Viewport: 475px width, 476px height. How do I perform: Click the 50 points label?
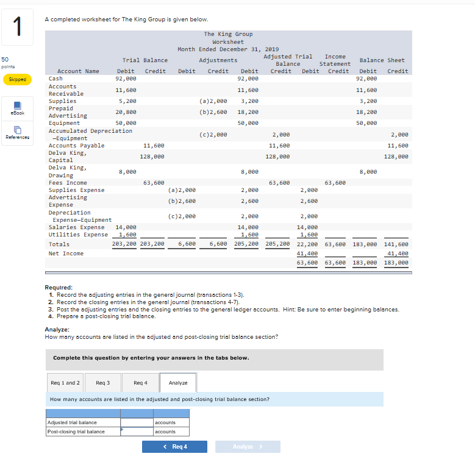[x=8, y=63]
